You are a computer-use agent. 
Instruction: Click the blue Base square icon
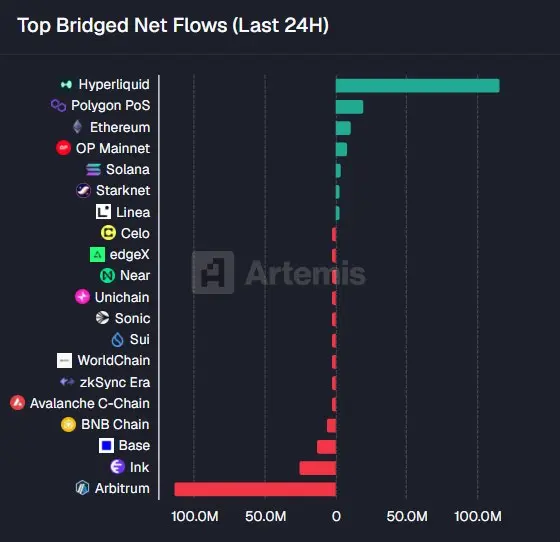pyautogui.click(x=106, y=446)
